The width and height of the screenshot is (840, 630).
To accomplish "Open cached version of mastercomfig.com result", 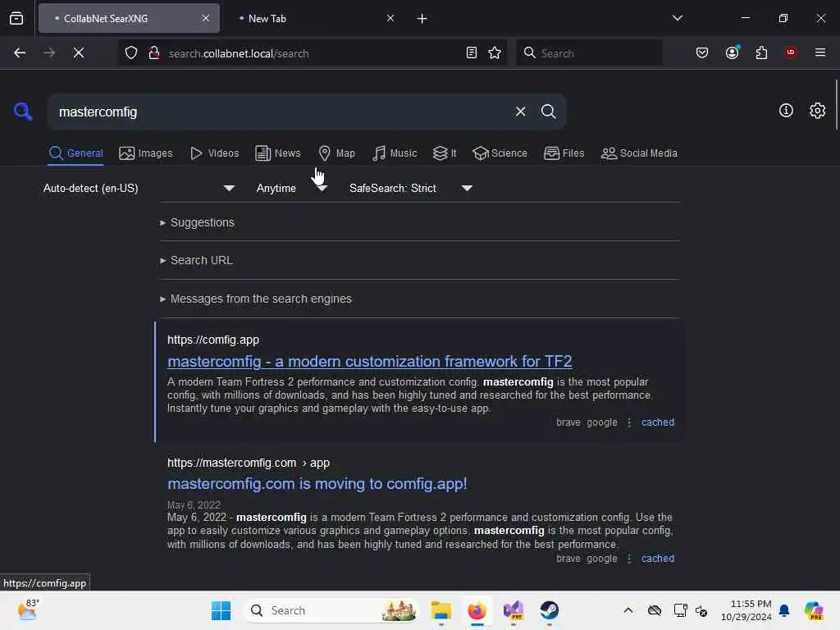I will pos(657,558).
